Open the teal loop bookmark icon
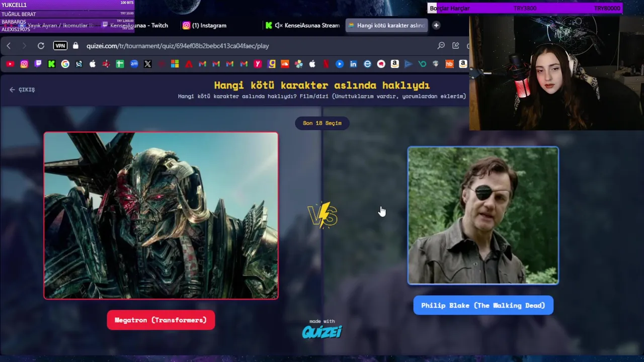Image resolution: width=644 pixels, height=362 pixels. click(422, 64)
